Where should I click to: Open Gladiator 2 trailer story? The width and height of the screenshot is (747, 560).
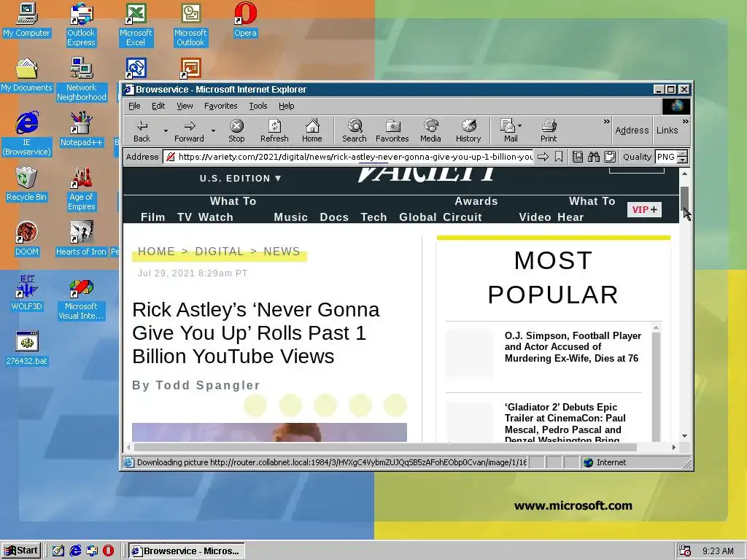[x=565, y=424]
